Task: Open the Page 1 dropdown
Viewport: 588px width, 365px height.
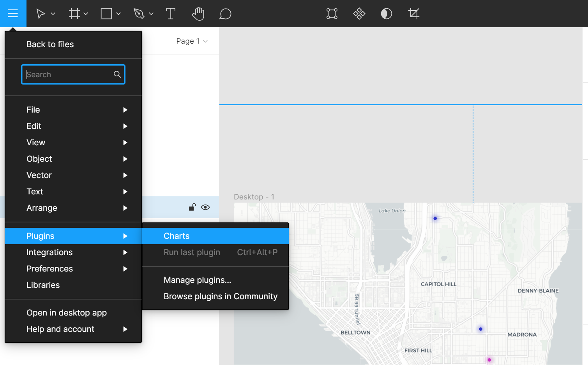Action: [192, 41]
